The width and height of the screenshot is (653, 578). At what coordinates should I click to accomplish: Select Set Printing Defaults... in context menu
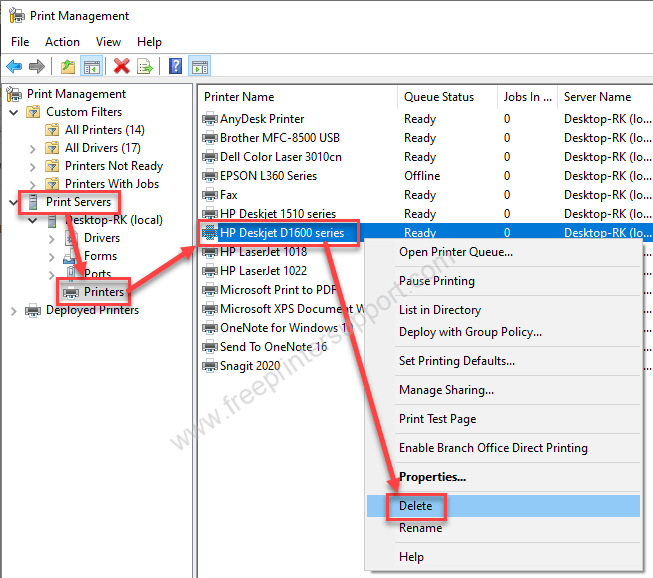coord(503,361)
